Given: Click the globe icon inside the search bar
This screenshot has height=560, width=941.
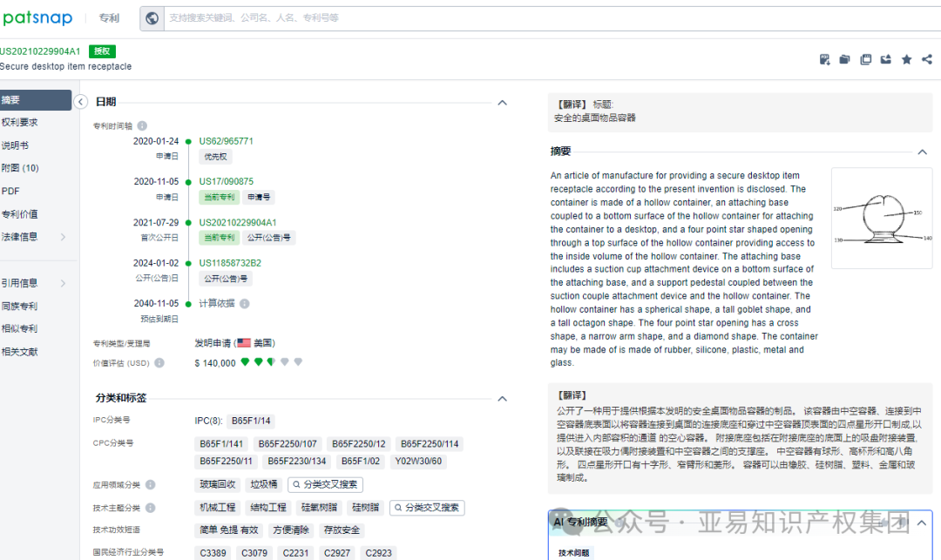Looking at the screenshot, I should [x=152, y=17].
